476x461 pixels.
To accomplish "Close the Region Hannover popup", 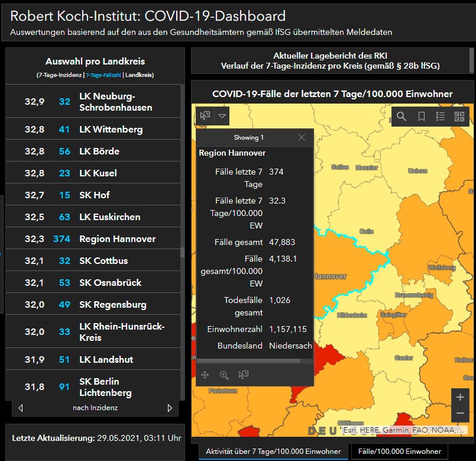I will pyautogui.click(x=302, y=137).
